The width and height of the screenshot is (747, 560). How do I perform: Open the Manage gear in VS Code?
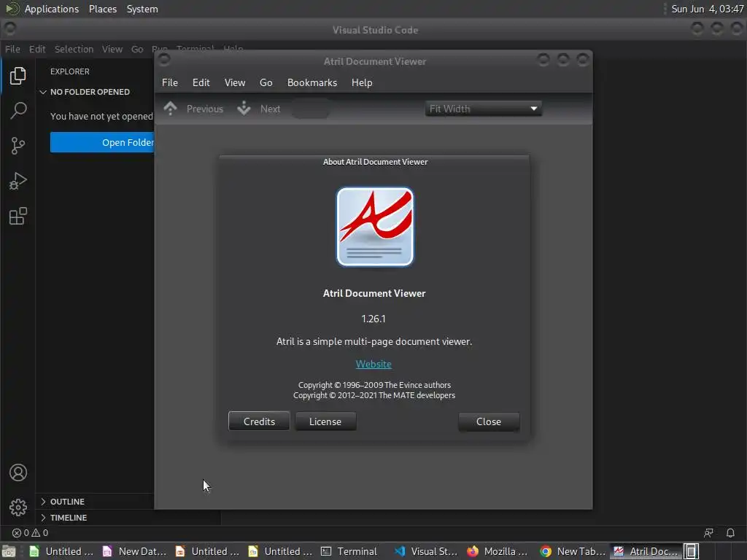click(18, 507)
